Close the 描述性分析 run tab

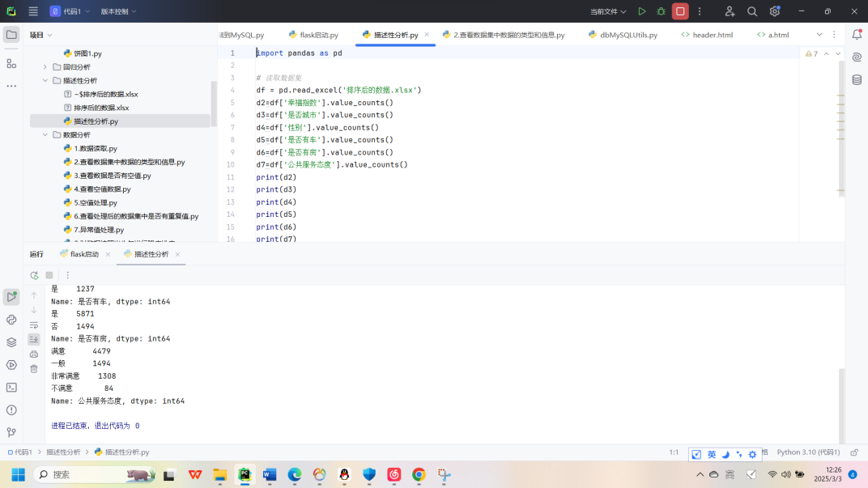(177, 254)
